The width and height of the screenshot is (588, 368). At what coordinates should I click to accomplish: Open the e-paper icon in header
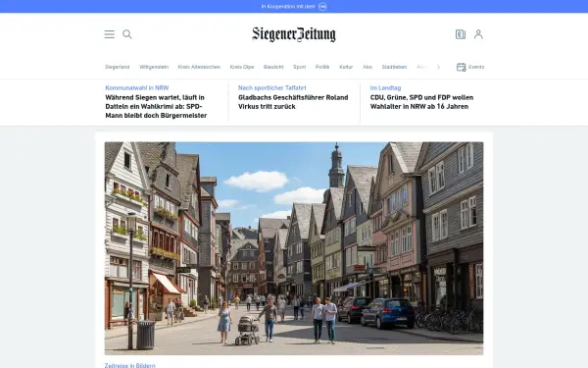tap(461, 34)
